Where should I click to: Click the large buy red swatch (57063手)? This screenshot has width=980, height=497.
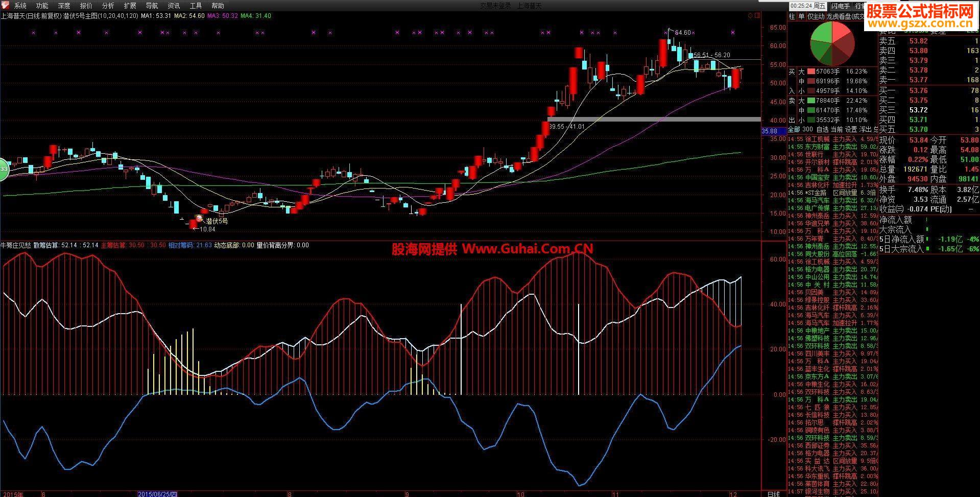tap(811, 72)
